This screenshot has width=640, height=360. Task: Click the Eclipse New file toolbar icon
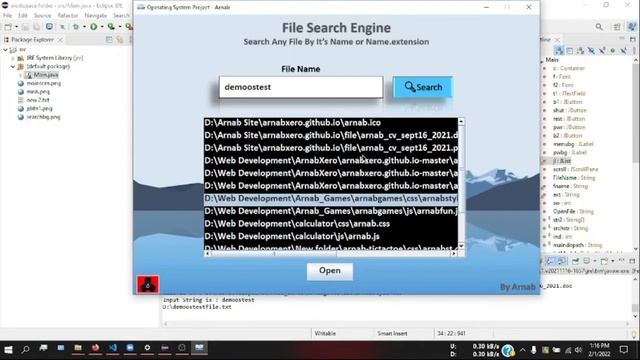pyautogui.click(x=8, y=27)
